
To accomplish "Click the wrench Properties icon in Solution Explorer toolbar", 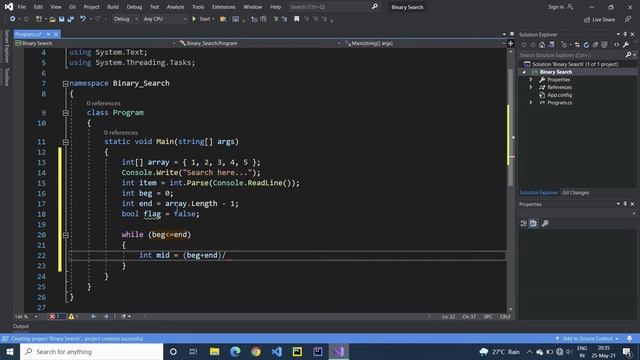I will point(626,45).
